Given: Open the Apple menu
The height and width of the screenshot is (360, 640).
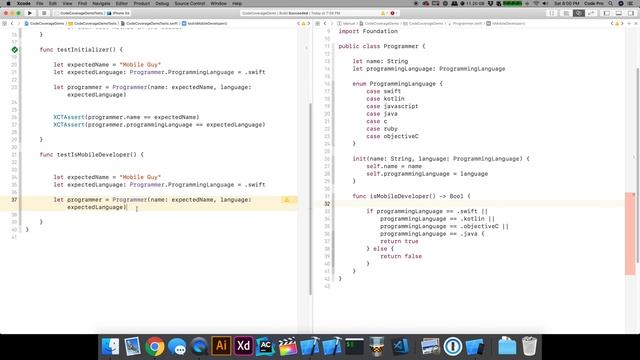Looking at the screenshot, I should (8, 3).
